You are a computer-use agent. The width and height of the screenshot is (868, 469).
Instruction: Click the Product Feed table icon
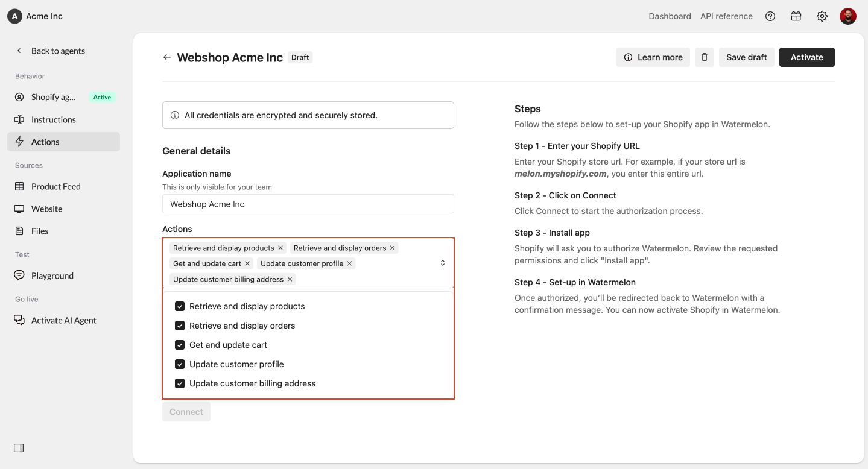point(19,186)
